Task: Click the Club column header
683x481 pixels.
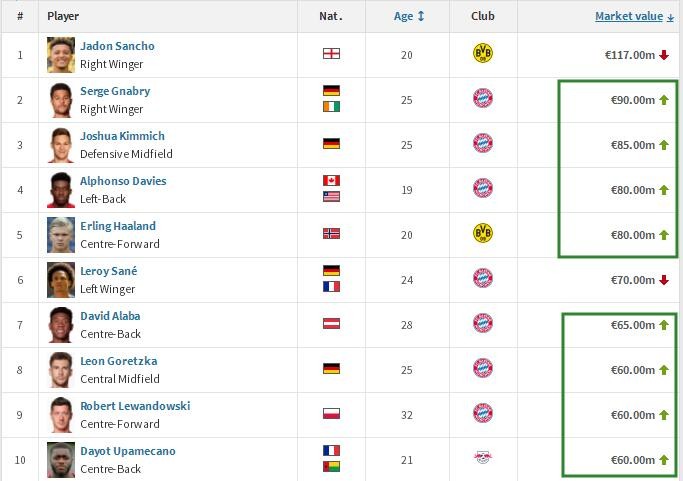Action: [483, 16]
